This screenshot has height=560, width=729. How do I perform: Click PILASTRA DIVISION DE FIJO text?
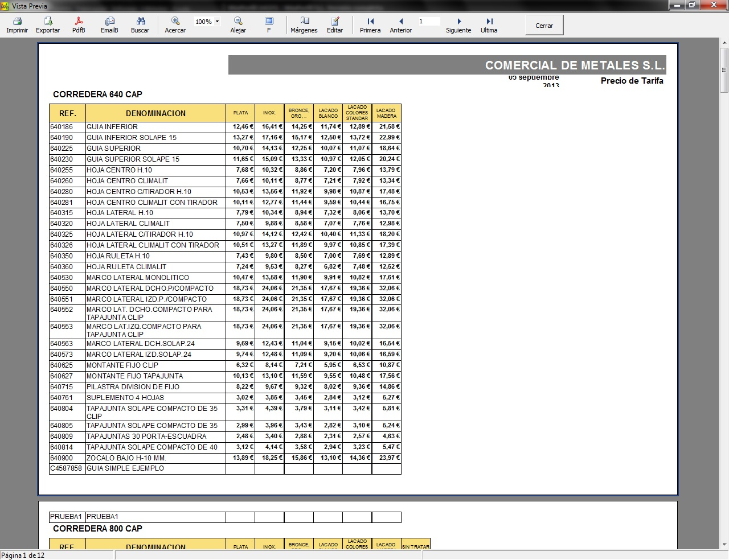133,387
